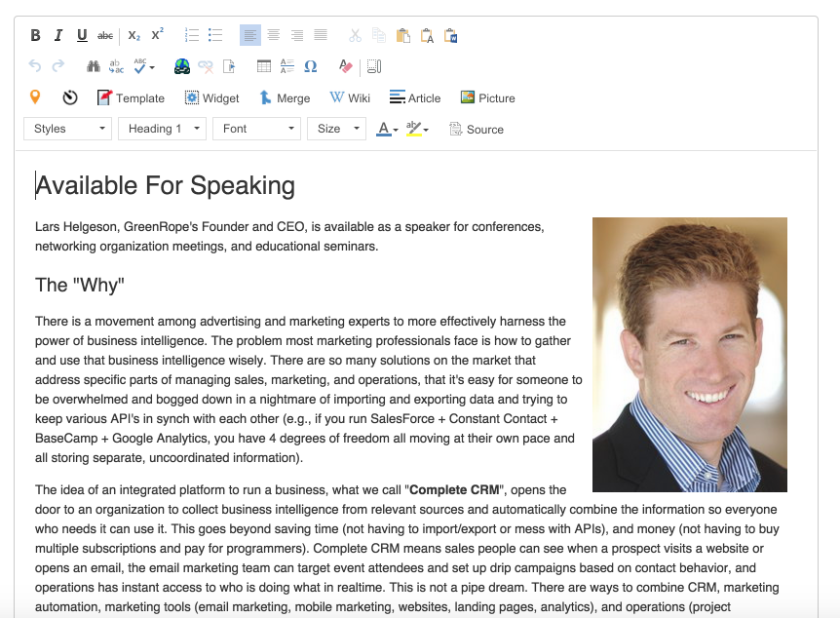840x618 pixels.
Task: Toggle superscript formatting
Action: (158, 34)
